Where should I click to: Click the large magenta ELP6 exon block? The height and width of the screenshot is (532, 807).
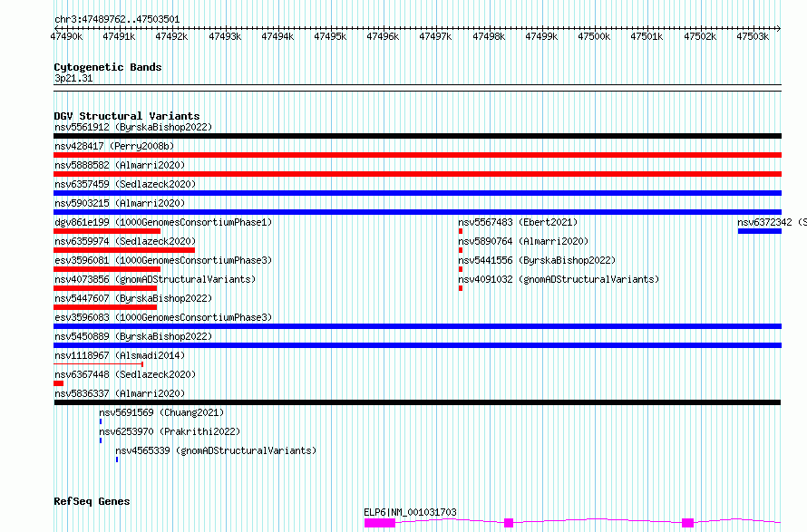380,523
